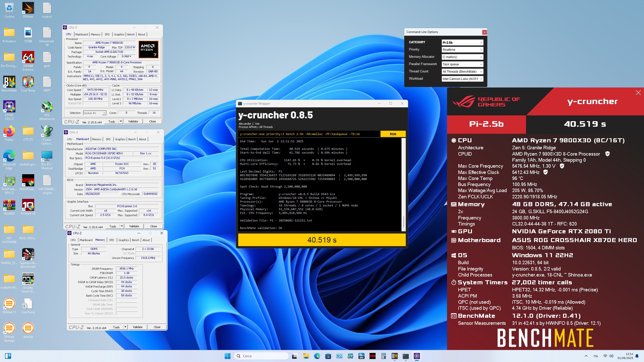Expand the Priority dropdown set to Realtime
Screen dimensions: 644x362
pos(462,50)
